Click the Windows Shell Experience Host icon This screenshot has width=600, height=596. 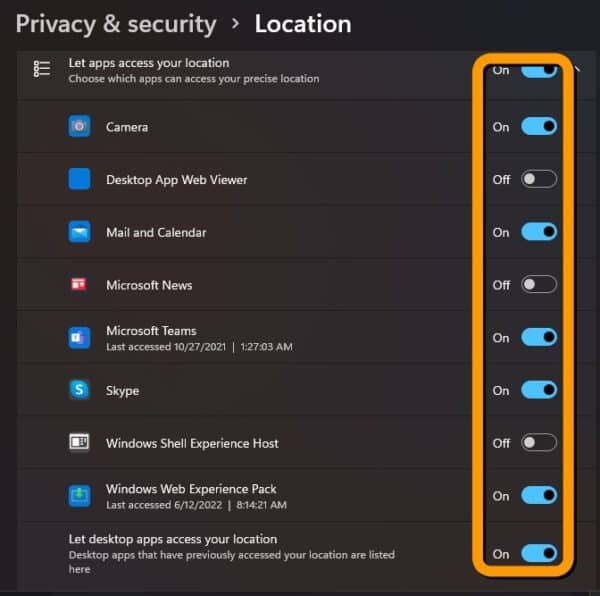79,443
